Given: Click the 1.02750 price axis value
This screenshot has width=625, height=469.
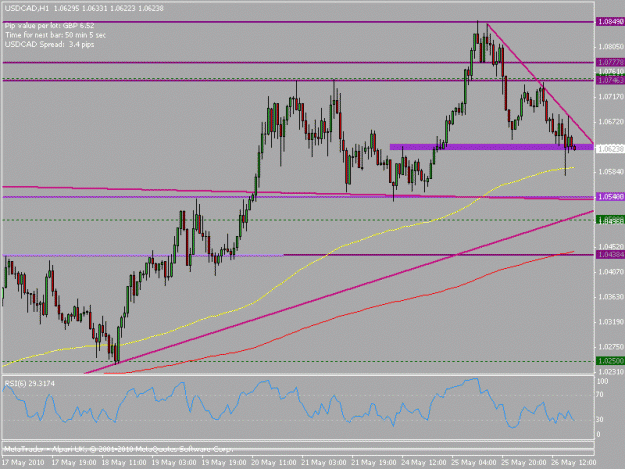Looking at the screenshot, I should click(610, 347).
